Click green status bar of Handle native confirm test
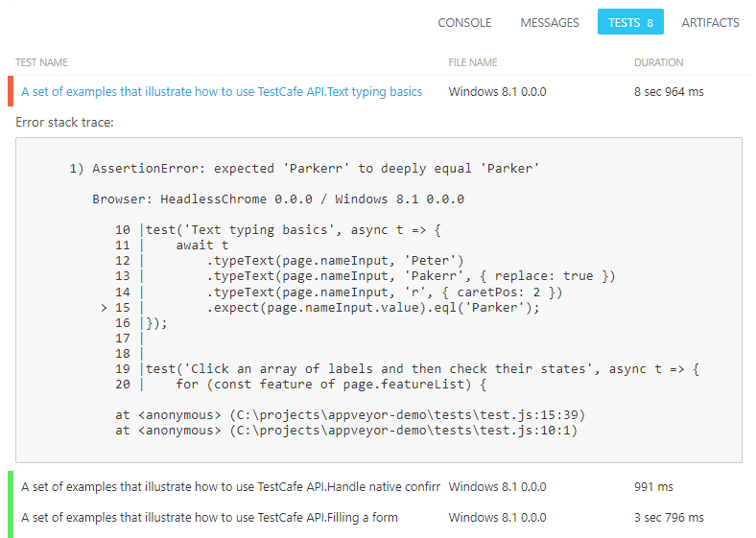Image resolution: width=756 pixels, height=538 pixels. pyautogui.click(x=11, y=486)
